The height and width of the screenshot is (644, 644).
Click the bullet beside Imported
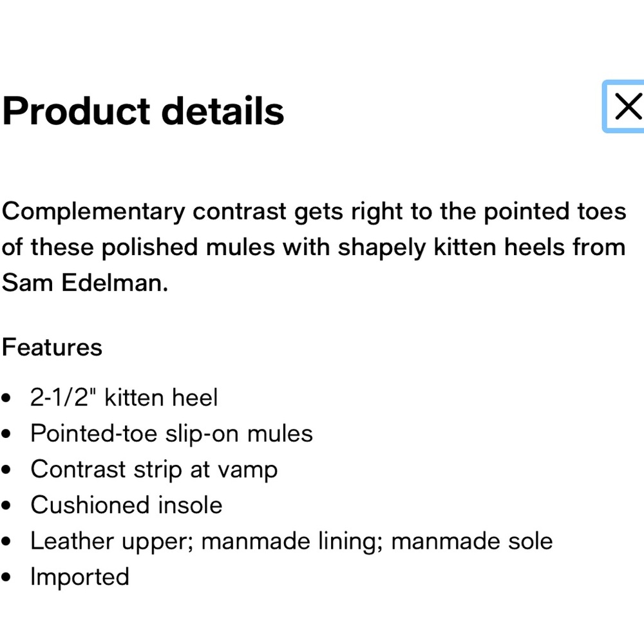click(7, 578)
